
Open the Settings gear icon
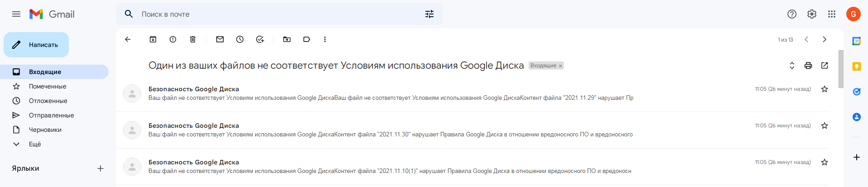point(812,14)
